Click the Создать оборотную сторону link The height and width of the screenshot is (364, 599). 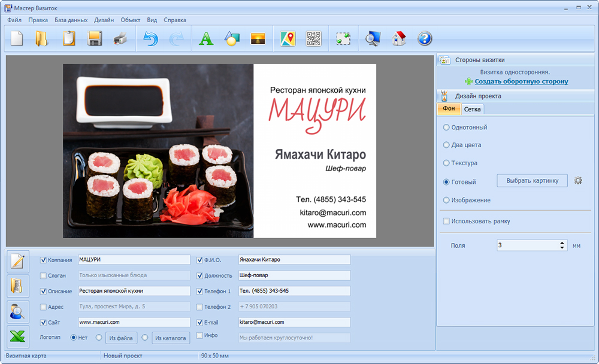(521, 81)
